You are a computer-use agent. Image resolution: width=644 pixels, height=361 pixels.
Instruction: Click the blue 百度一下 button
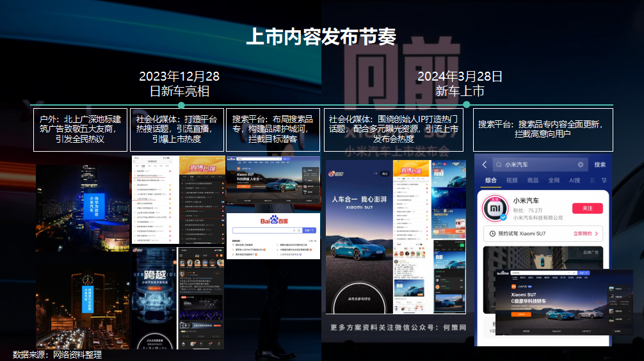click(x=309, y=230)
